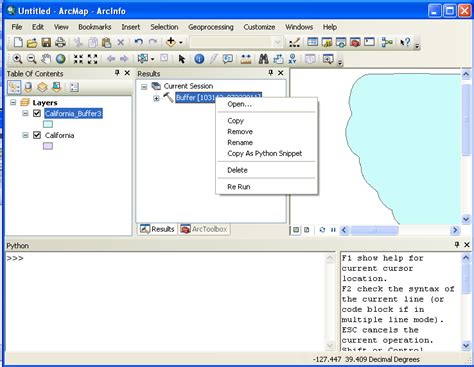Click the red ArcToolbox toolbar icon
The width and height of the screenshot is (474, 367).
coord(355,42)
